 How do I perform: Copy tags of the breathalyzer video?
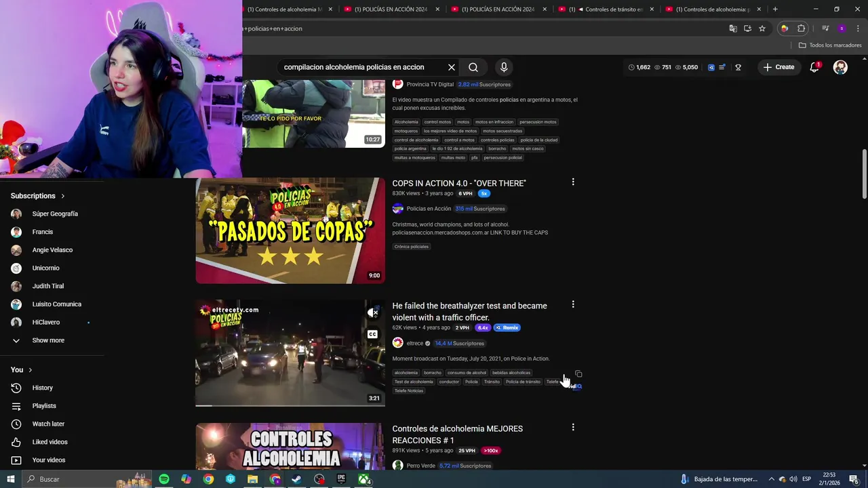pyautogui.click(x=578, y=374)
